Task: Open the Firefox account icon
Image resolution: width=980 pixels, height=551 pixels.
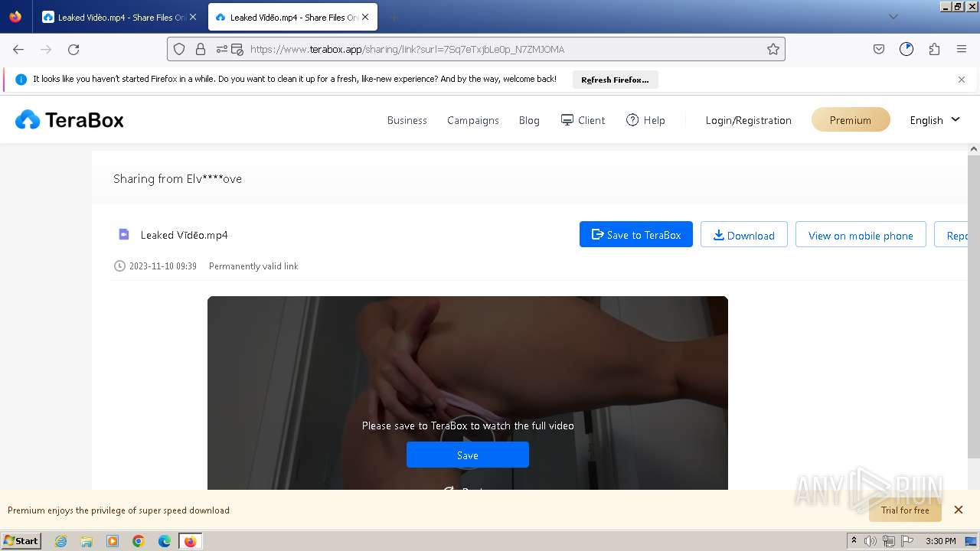Action: (x=906, y=49)
